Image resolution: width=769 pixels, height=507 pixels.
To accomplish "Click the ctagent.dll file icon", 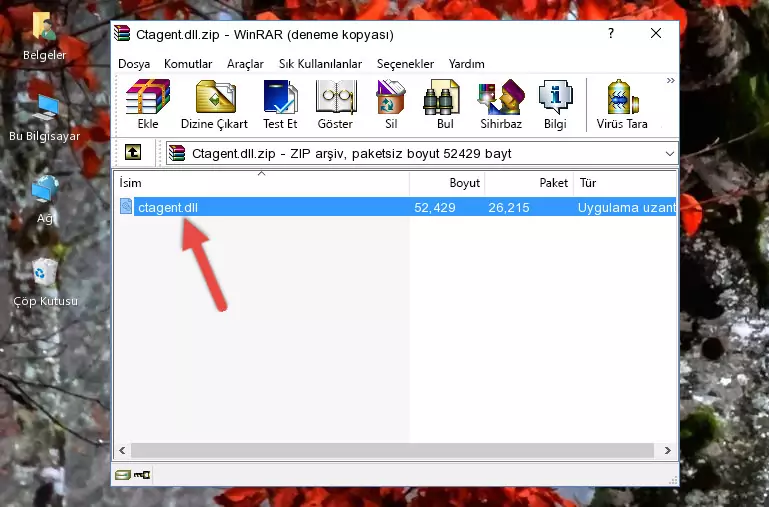I will (126, 206).
